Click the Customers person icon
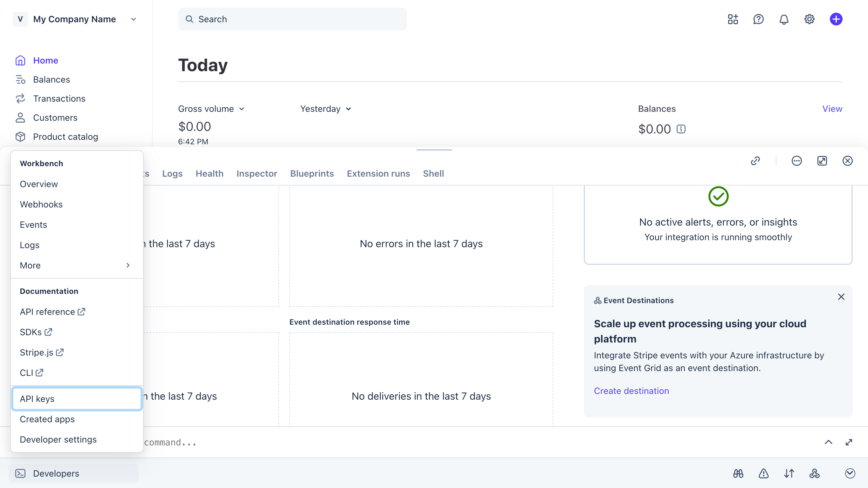868x488 pixels. tap(20, 118)
